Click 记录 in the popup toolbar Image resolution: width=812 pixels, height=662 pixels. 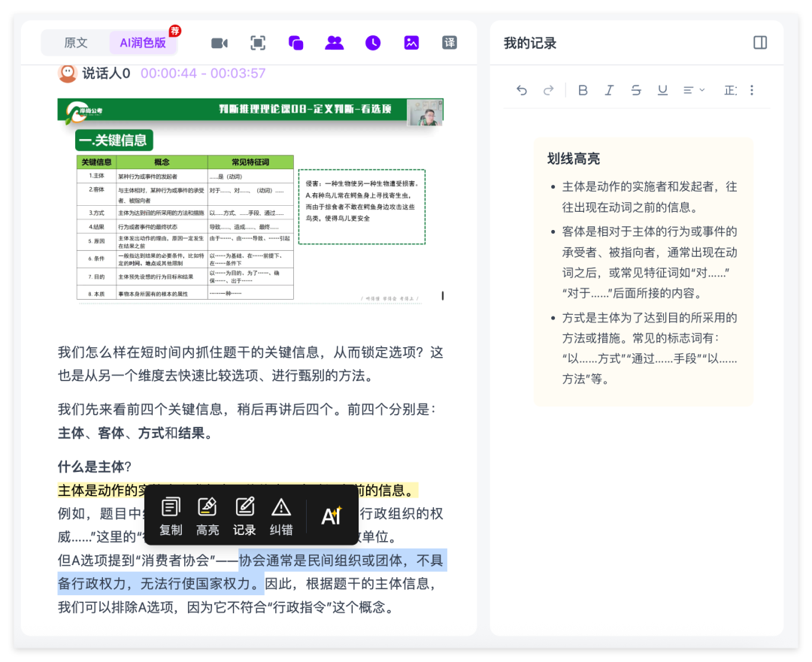[x=244, y=516]
